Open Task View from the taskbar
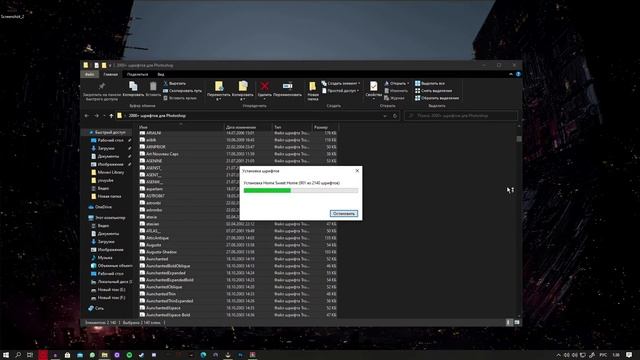This screenshot has height=360, width=640. click(30, 355)
